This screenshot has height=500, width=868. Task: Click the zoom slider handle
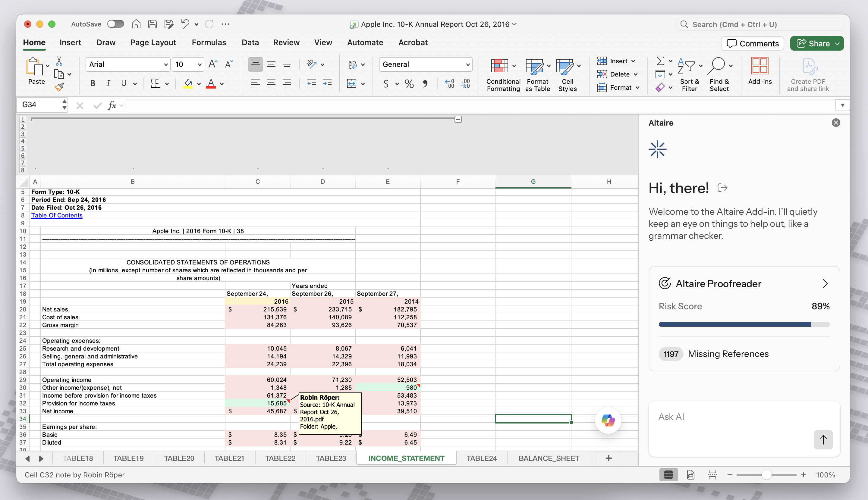[x=766, y=475]
